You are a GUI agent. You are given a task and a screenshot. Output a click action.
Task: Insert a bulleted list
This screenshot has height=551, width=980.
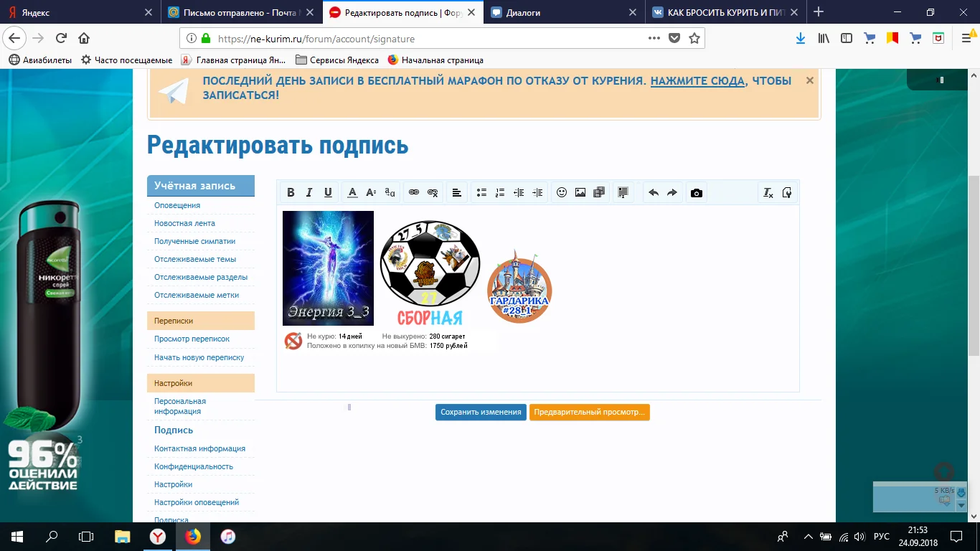click(x=481, y=192)
